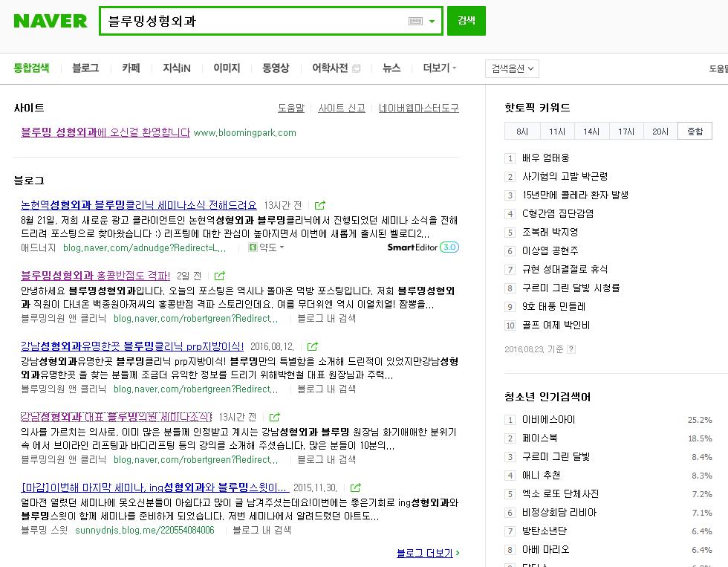Select the 8시 hot topic tab
The image size is (728, 567).
point(522,132)
